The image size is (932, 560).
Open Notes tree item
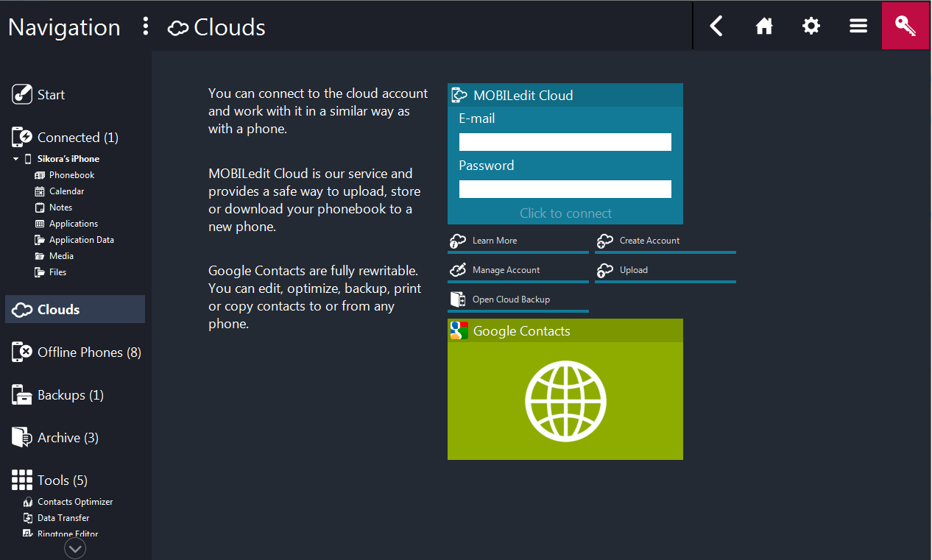pyautogui.click(x=60, y=208)
